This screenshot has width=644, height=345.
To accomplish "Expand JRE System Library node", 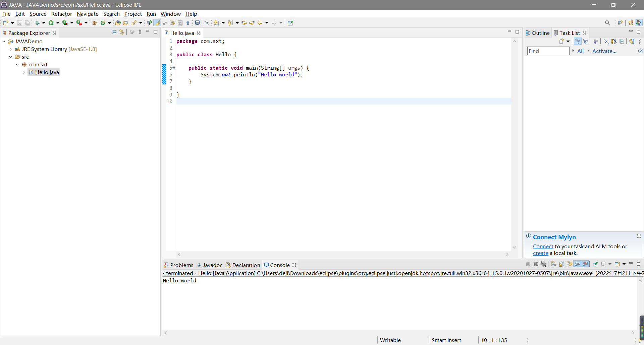I will click(x=11, y=49).
